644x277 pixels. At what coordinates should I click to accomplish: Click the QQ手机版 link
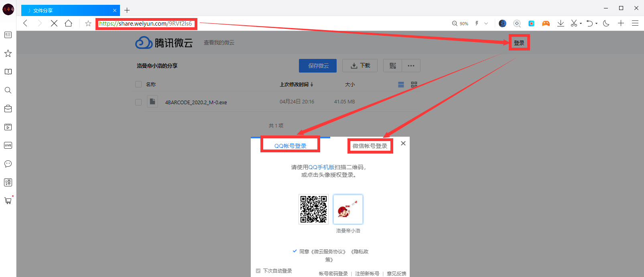pos(321,167)
